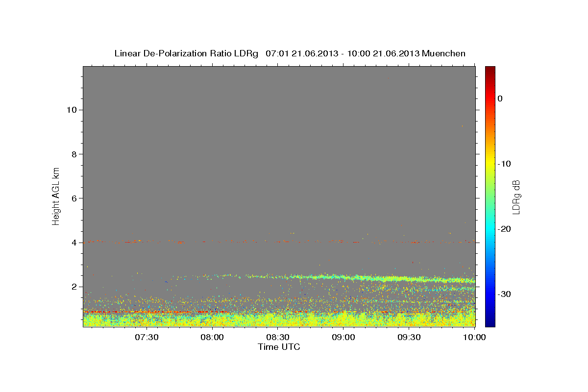The image size is (588, 392).
Task: Pick the dark blue bottom of colorbar
Action: (490, 322)
